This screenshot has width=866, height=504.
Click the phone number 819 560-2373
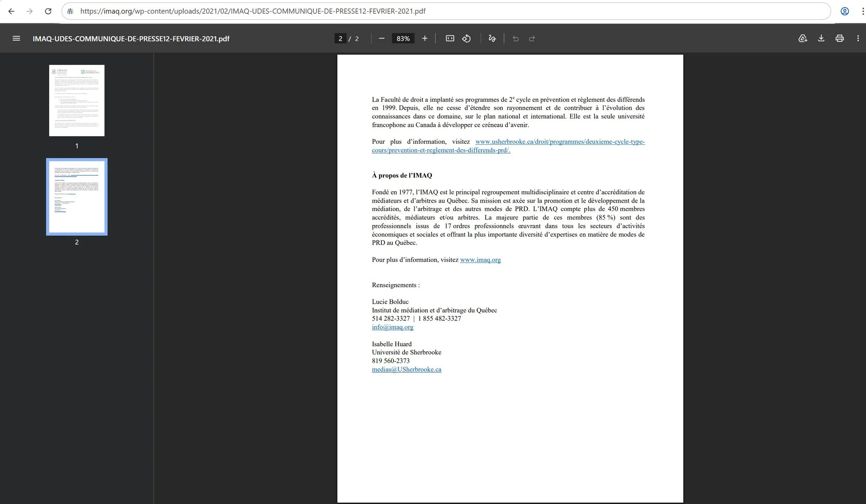(x=391, y=361)
